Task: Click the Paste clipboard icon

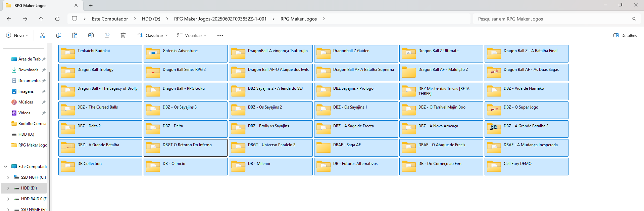Action: (x=75, y=35)
